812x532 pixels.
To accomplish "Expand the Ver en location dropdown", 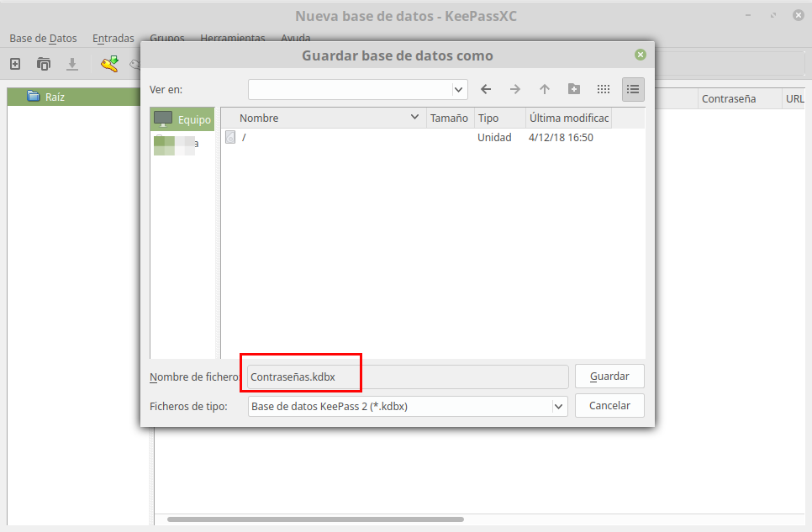I will point(458,90).
